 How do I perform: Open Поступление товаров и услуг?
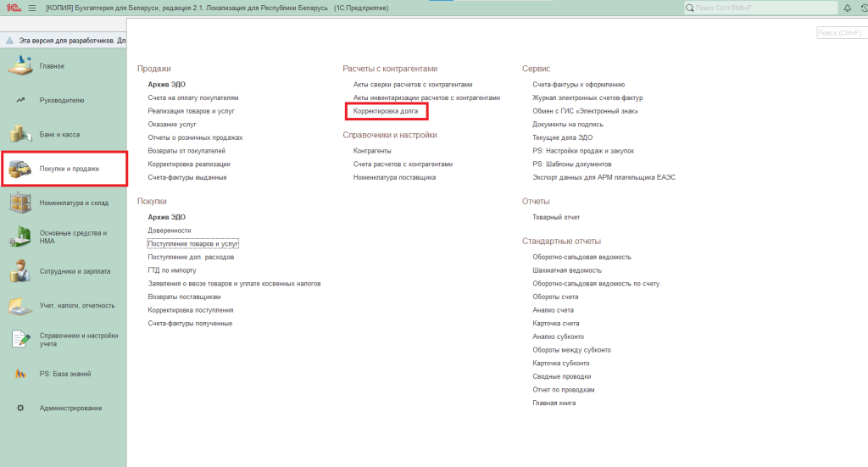193,243
